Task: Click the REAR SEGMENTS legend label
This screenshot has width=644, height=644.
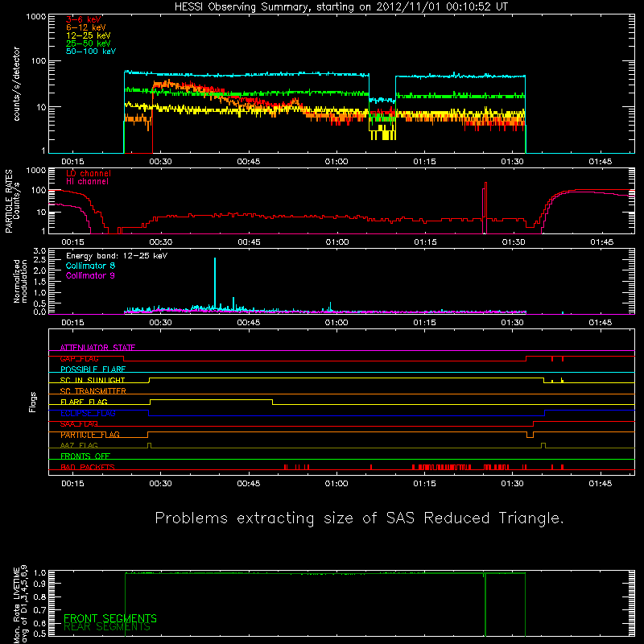Action: (x=107, y=627)
